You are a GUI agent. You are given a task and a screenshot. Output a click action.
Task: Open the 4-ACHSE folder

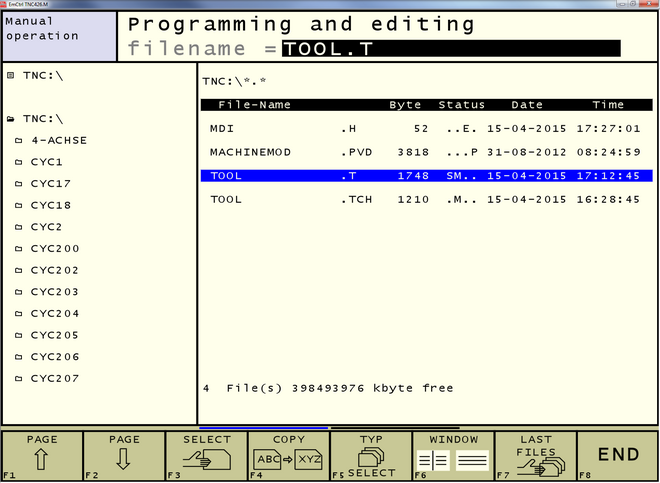pyautogui.click(x=58, y=140)
